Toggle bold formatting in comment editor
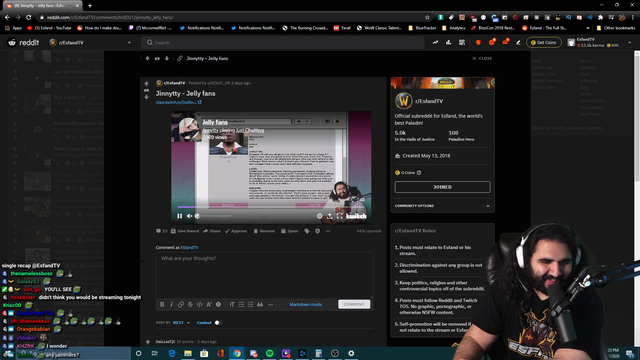Viewport: 640px width, 360px height. coord(162,304)
